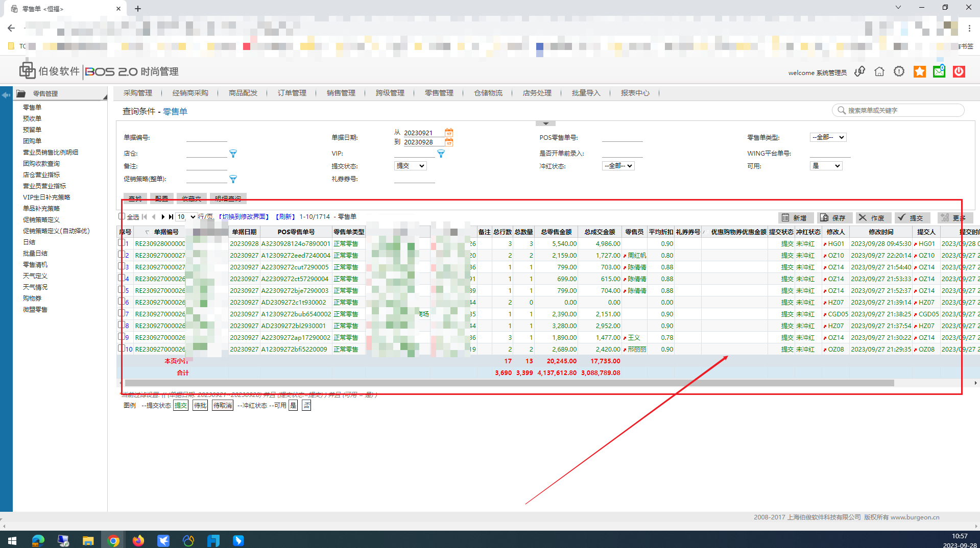Open the 报表中心 menu
The image size is (980, 548).
tap(635, 93)
